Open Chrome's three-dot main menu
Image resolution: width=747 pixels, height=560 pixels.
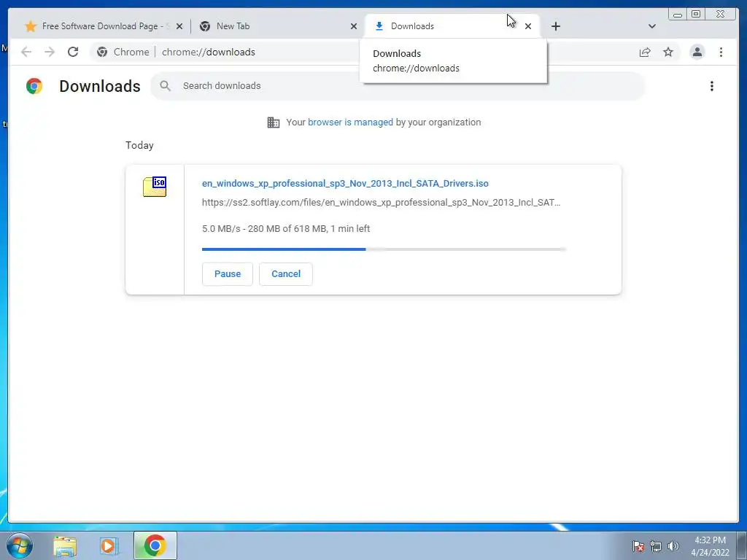(x=721, y=52)
